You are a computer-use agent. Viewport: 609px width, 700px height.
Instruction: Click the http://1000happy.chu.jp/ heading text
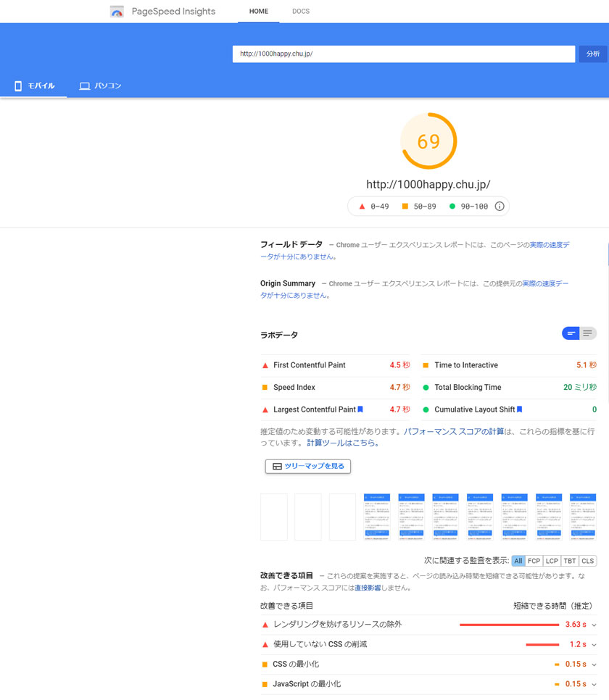point(428,184)
